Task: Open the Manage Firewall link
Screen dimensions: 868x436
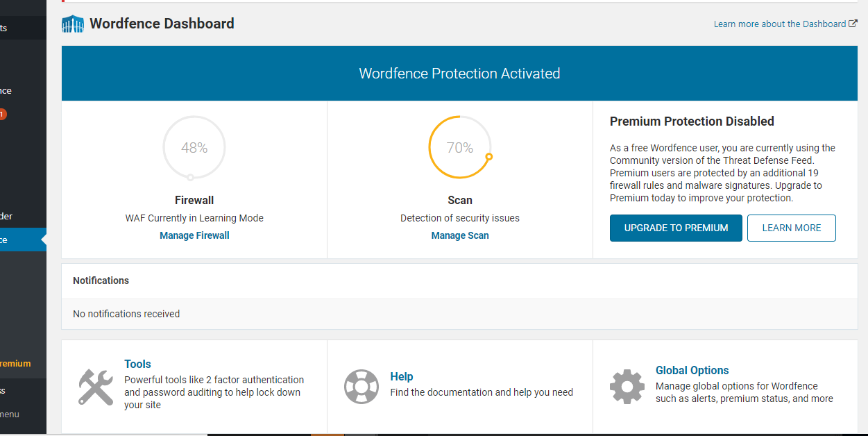Action: click(194, 235)
